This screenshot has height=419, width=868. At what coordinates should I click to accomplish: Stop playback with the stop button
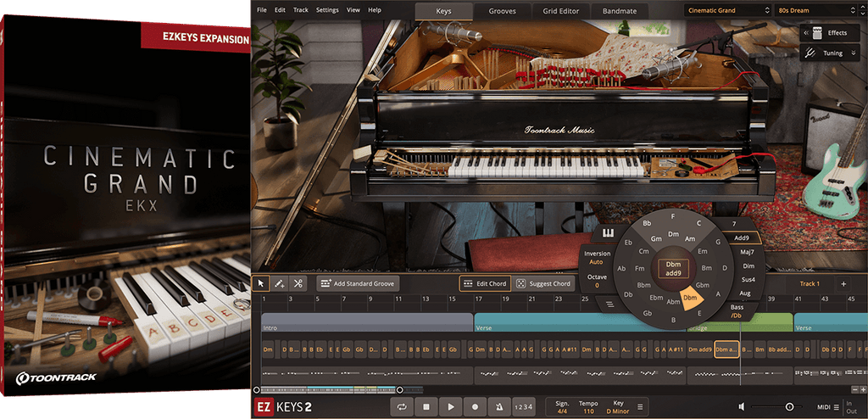(x=426, y=407)
